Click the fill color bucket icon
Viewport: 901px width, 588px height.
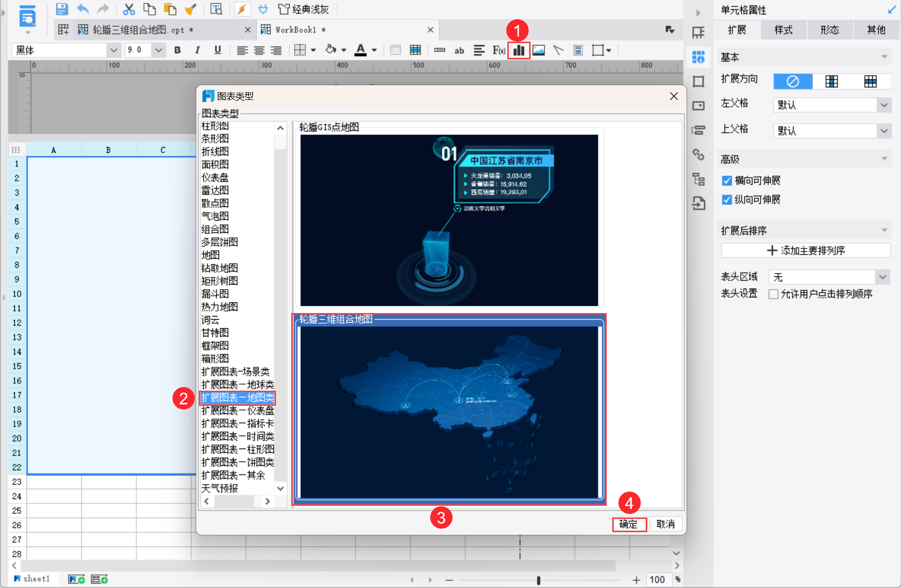click(x=331, y=50)
